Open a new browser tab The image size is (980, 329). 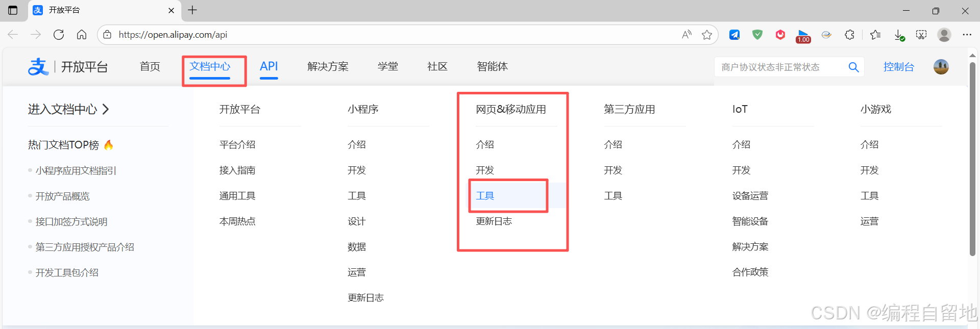click(x=192, y=10)
